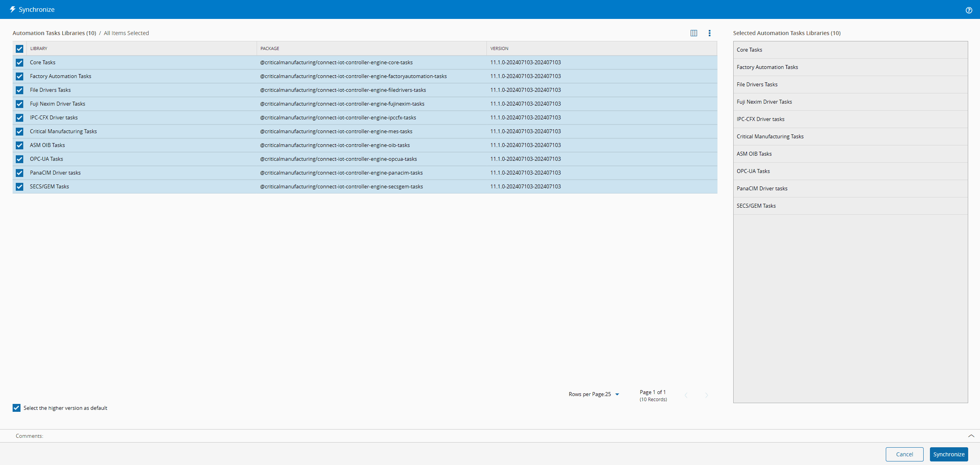Sort by the VERSION column header
This screenshot has height=465, width=980.
pyautogui.click(x=499, y=48)
